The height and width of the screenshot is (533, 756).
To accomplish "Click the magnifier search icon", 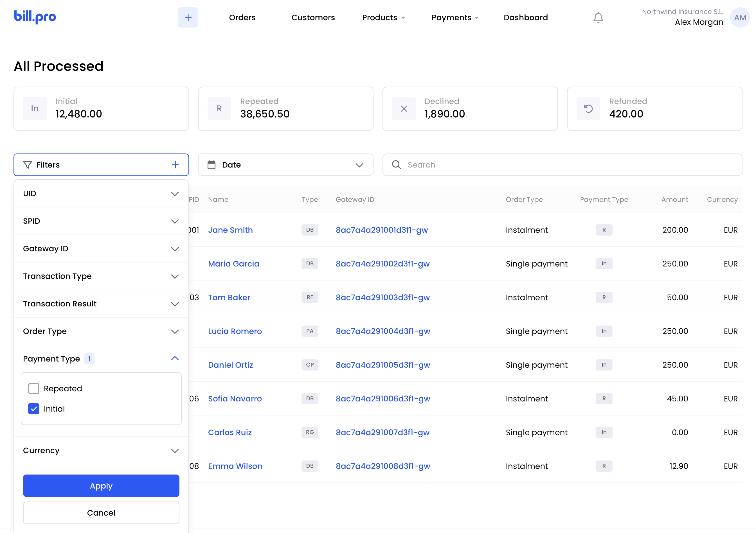I will (397, 165).
